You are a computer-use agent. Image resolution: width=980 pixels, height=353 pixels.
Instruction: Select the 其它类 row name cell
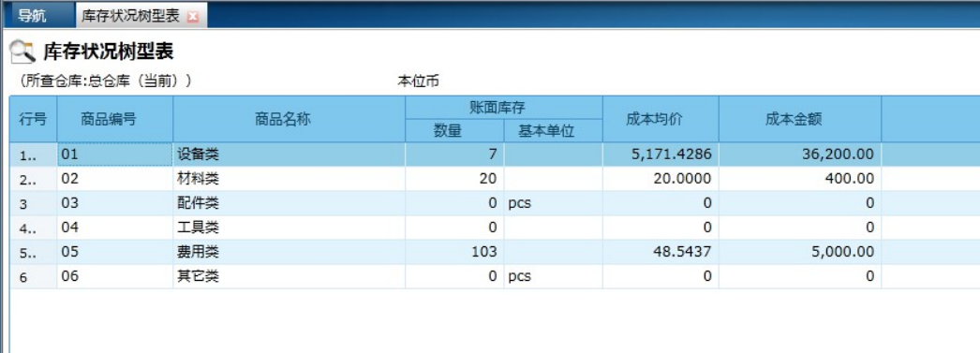click(289, 277)
